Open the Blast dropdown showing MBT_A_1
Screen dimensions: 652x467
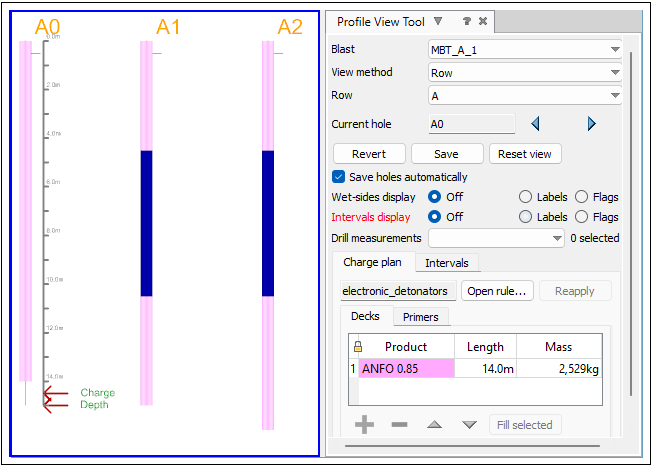pos(525,49)
